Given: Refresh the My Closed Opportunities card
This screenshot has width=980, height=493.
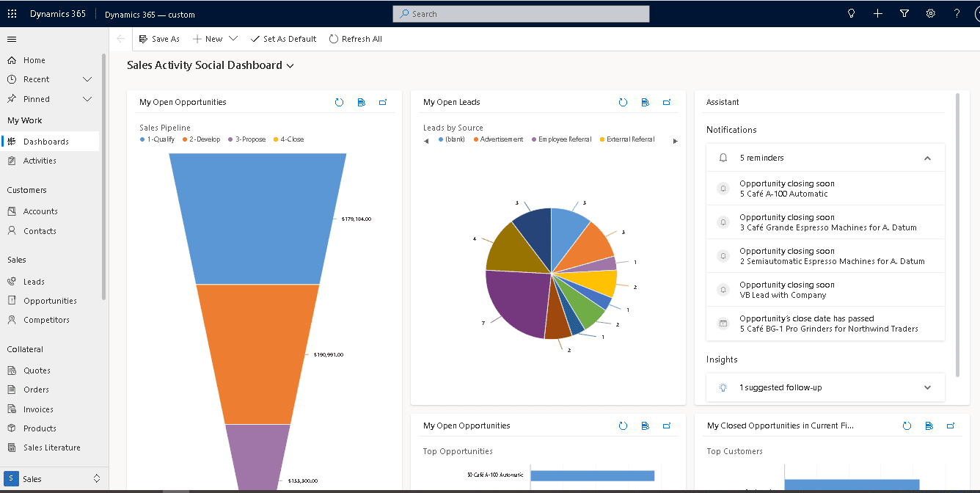Looking at the screenshot, I should (x=907, y=426).
